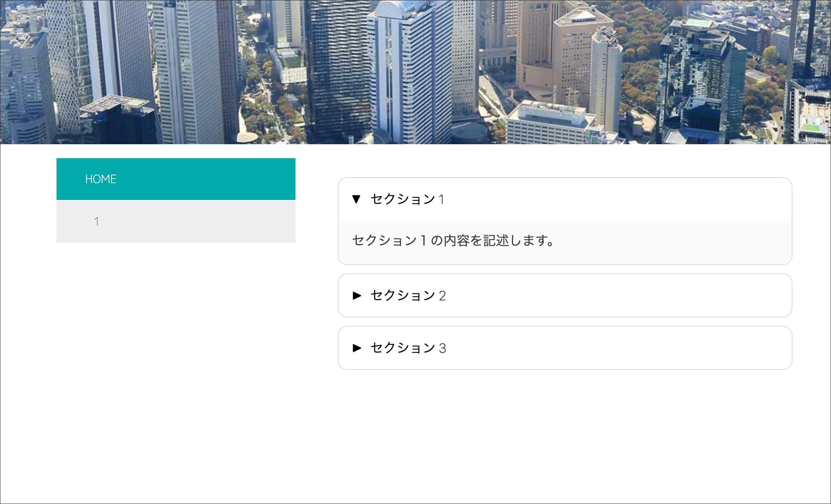Click the セクション1 title text
This screenshot has height=504, width=831.
[407, 199]
